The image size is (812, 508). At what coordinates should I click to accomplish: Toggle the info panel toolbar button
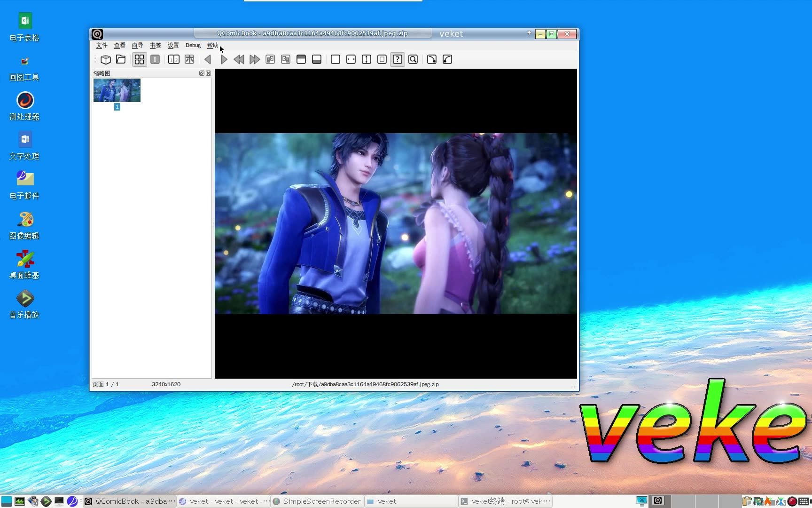155,59
